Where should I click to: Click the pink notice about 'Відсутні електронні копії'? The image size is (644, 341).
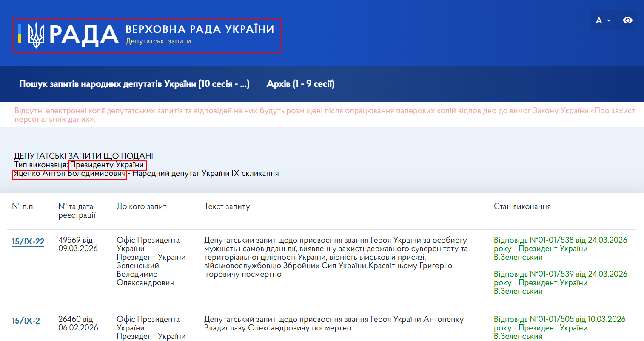click(x=325, y=115)
